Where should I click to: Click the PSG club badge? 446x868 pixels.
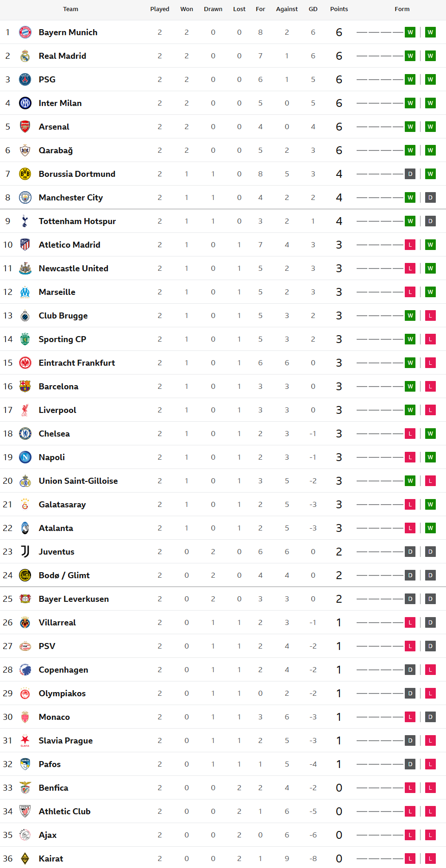(25, 80)
